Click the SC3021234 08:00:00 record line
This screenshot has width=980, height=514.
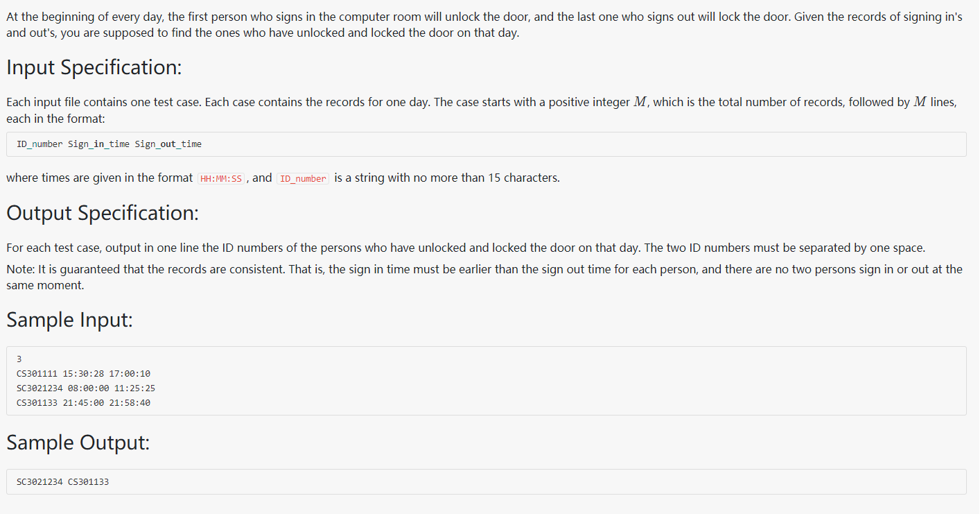click(86, 388)
